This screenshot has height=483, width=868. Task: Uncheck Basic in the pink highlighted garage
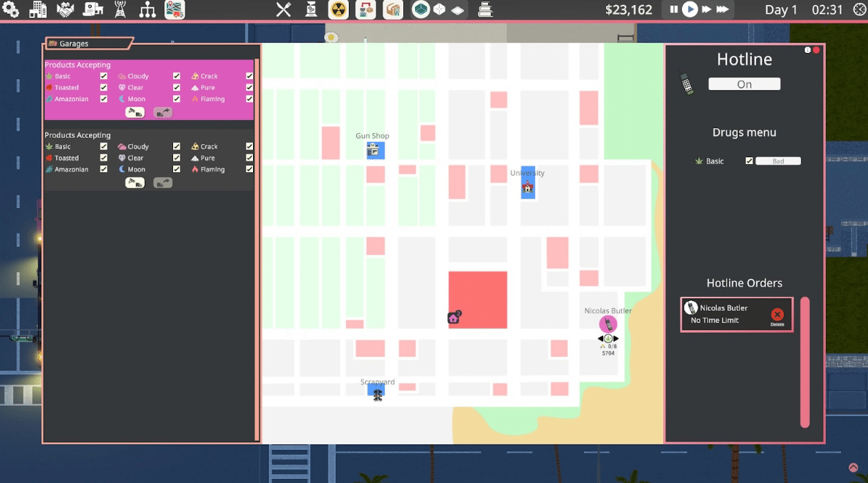click(x=103, y=76)
